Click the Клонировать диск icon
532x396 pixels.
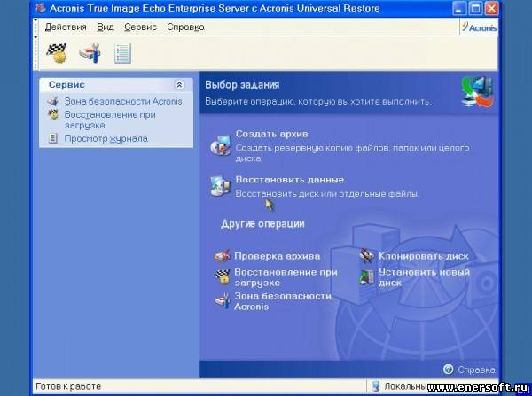[x=367, y=255]
